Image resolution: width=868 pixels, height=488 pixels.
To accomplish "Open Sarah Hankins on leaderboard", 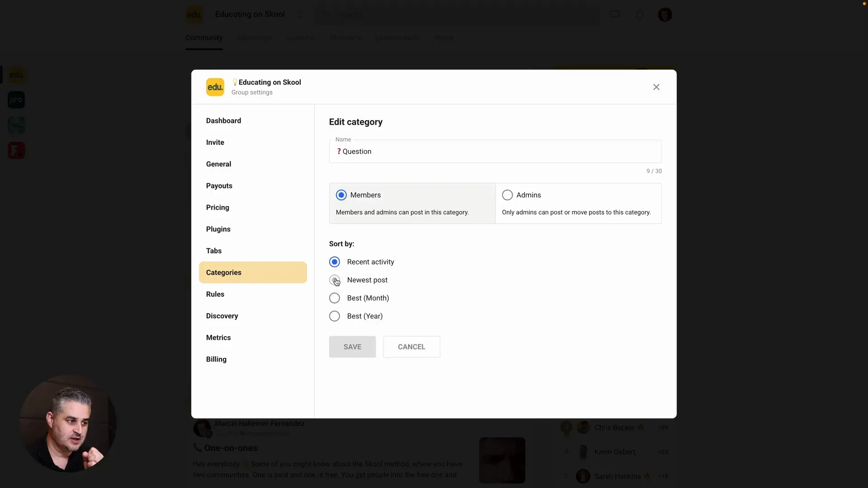I will [618, 476].
